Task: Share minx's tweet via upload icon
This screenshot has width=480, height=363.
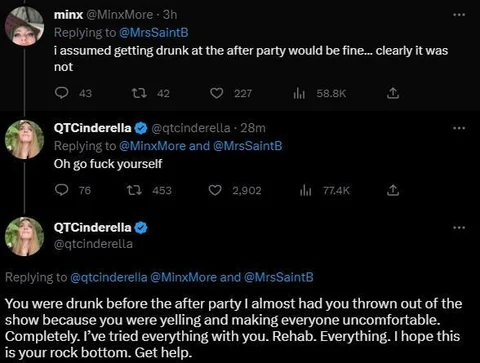Action: point(393,93)
